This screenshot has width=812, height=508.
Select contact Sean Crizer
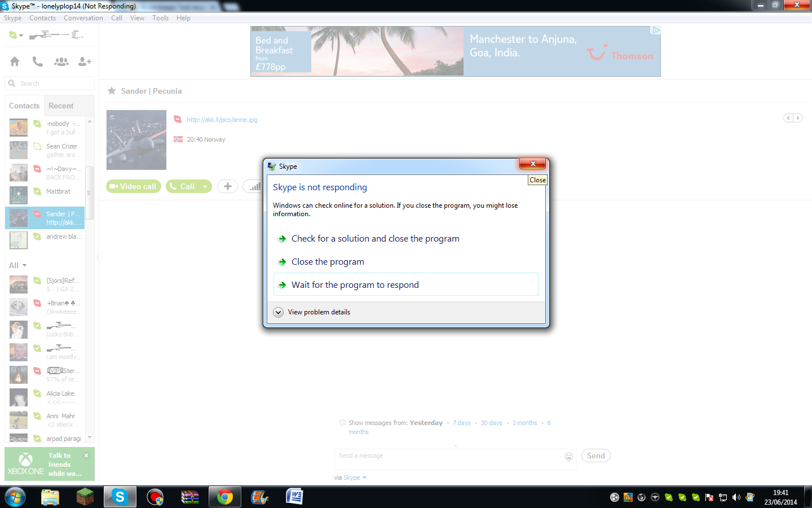(x=45, y=150)
